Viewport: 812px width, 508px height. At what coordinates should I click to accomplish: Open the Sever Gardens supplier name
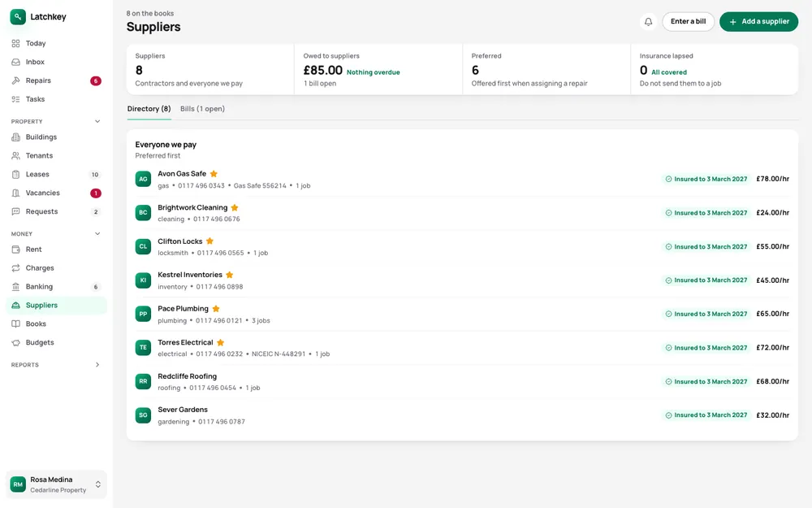(x=183, y=410)
